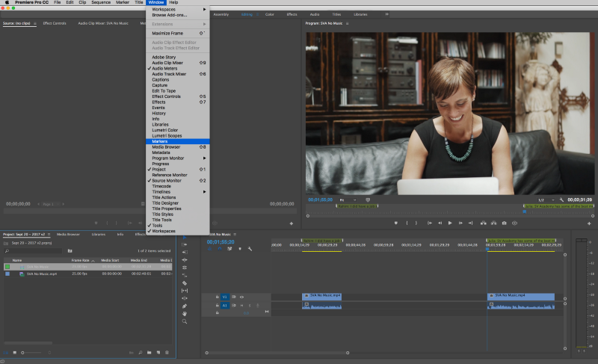Click timeline timecode 00;01;55;20
Image resolution: width=598 pixels, height=364 pixels.
tap(221, 241)
